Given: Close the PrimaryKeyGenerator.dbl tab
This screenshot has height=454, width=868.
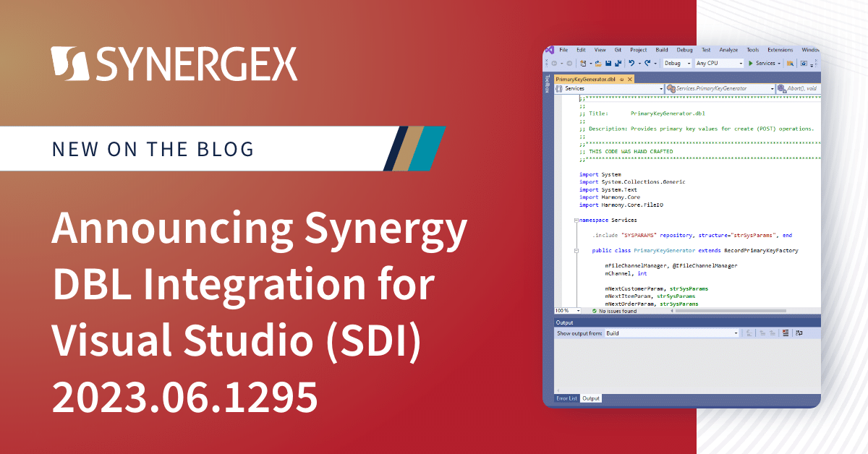Looking at the screenshot, I should pyautogui.click(x=630, y=79).
